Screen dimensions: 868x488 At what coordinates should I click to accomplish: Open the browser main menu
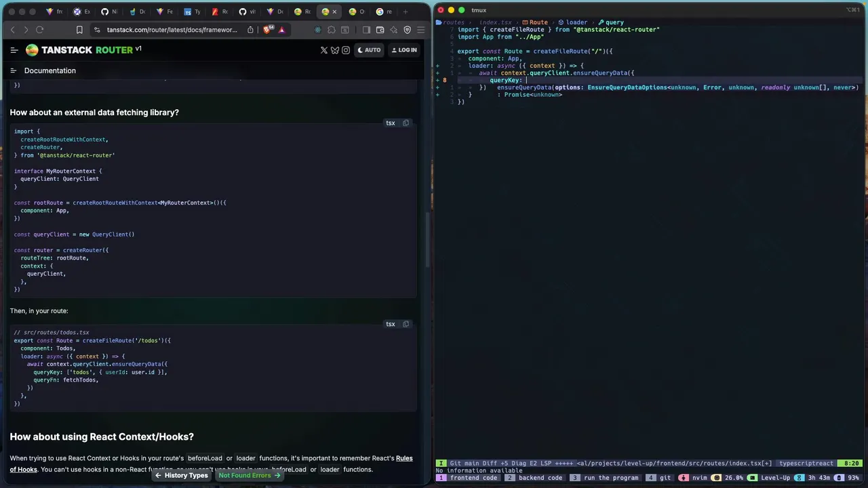pyautogui.click(x=420, y=30)
